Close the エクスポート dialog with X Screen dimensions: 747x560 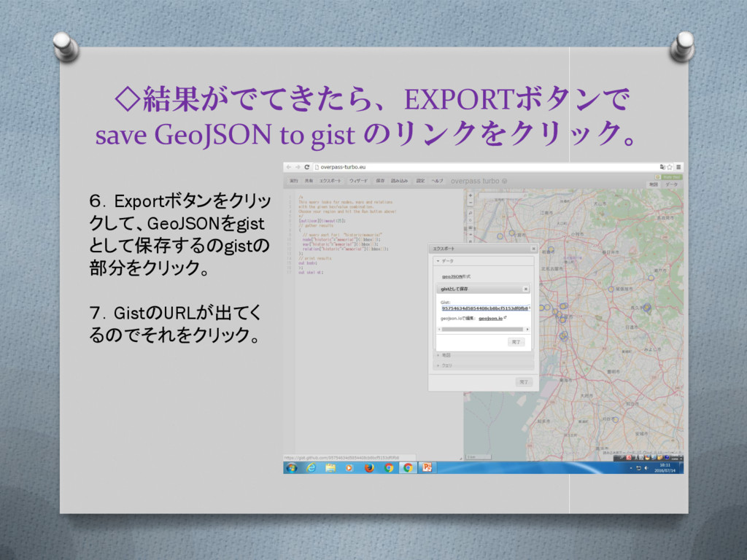533,249
